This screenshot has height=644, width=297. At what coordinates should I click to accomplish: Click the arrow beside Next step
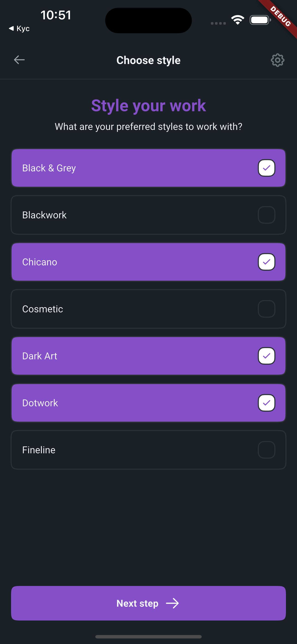(172, 603)
